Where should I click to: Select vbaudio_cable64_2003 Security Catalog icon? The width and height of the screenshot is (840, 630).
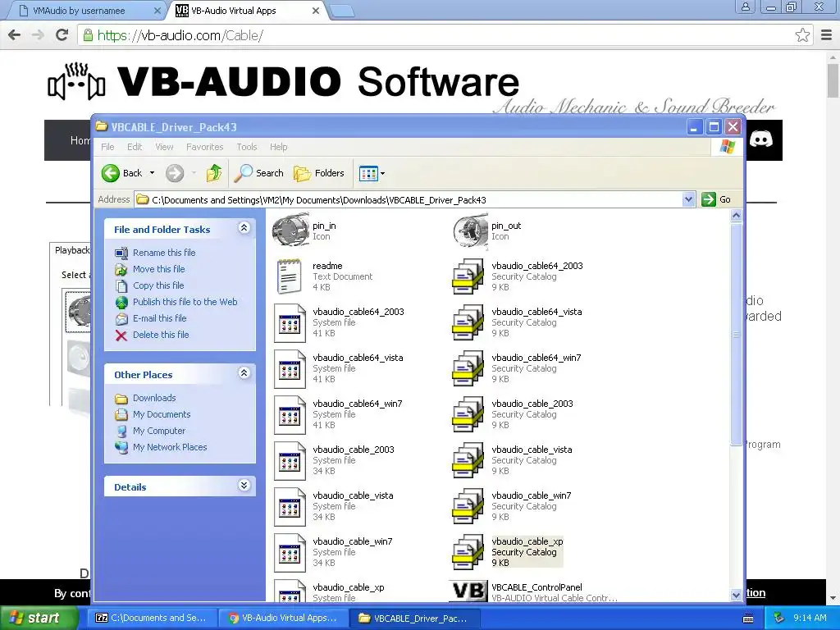pos(468,276)
